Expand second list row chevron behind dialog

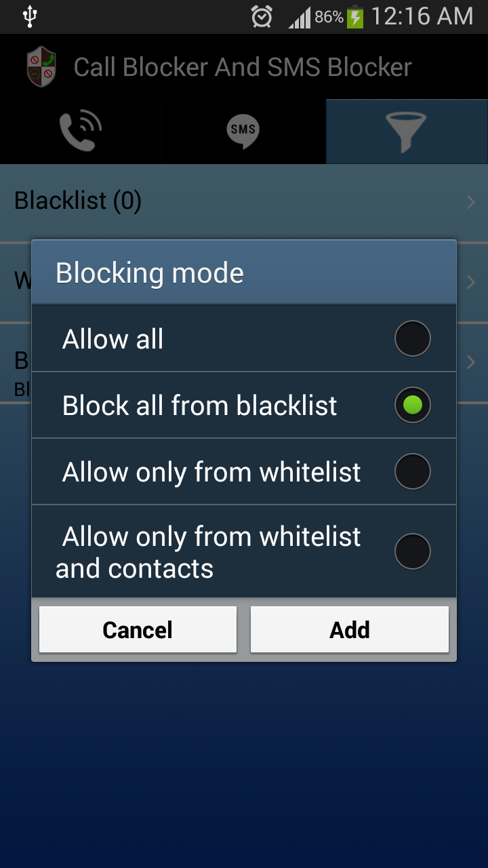tap(471, 282)
